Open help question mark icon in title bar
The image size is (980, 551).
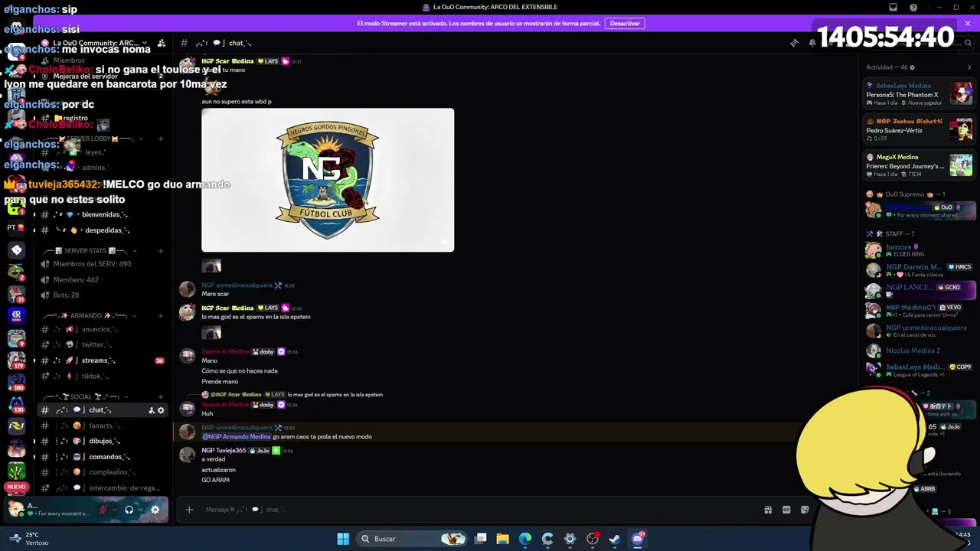pyautogui.click(x=913, y=8)
